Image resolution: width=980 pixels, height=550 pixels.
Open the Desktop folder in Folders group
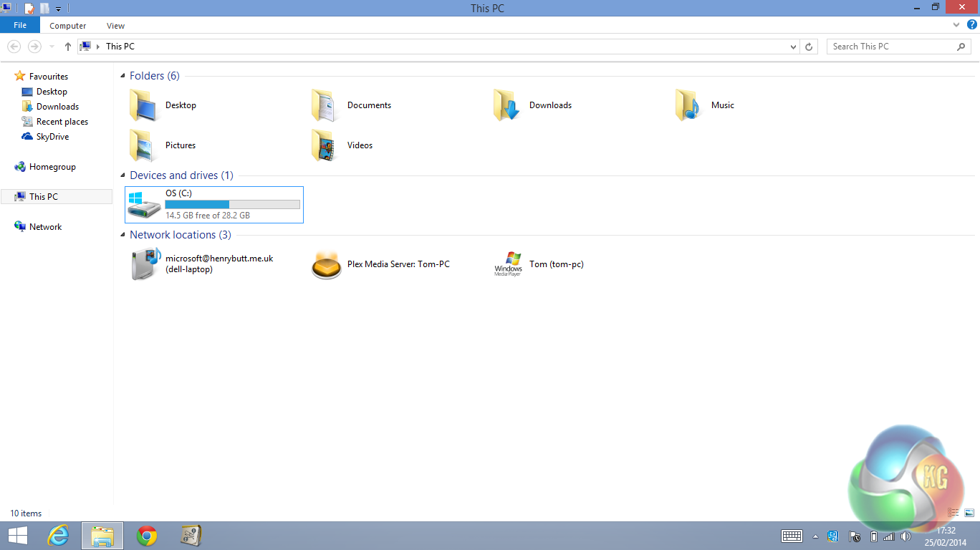(x=144, y=105)
